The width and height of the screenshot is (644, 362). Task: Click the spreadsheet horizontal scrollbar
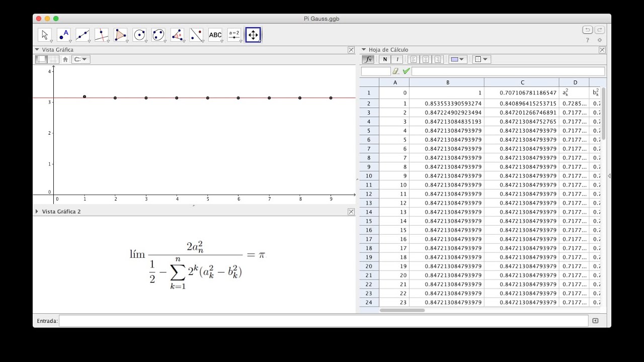(x=402, y=310)
